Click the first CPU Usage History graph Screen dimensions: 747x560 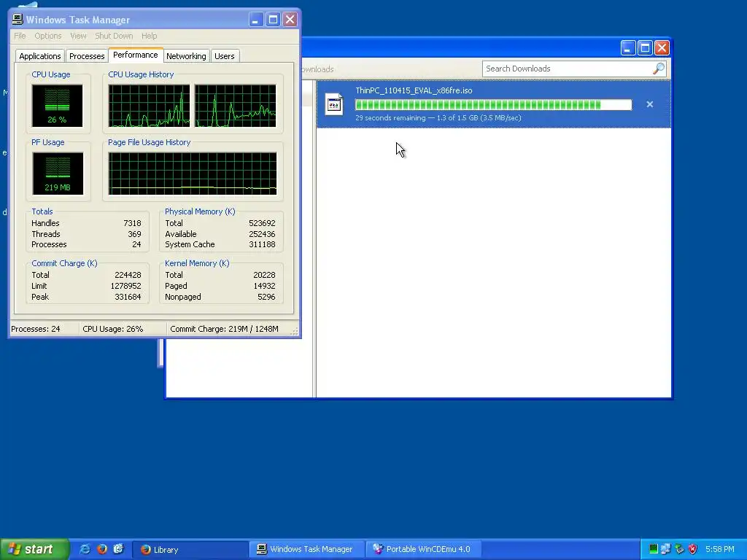click(x=149, y=106)
